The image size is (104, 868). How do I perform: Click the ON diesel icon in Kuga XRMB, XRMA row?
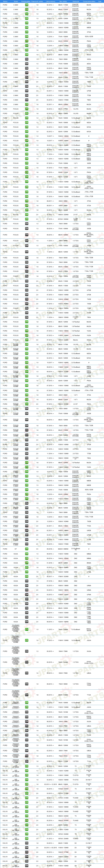point(27,608)
